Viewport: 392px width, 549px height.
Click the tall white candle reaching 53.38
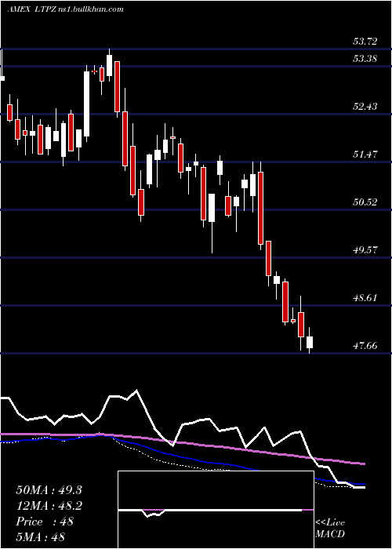point(86,104)
